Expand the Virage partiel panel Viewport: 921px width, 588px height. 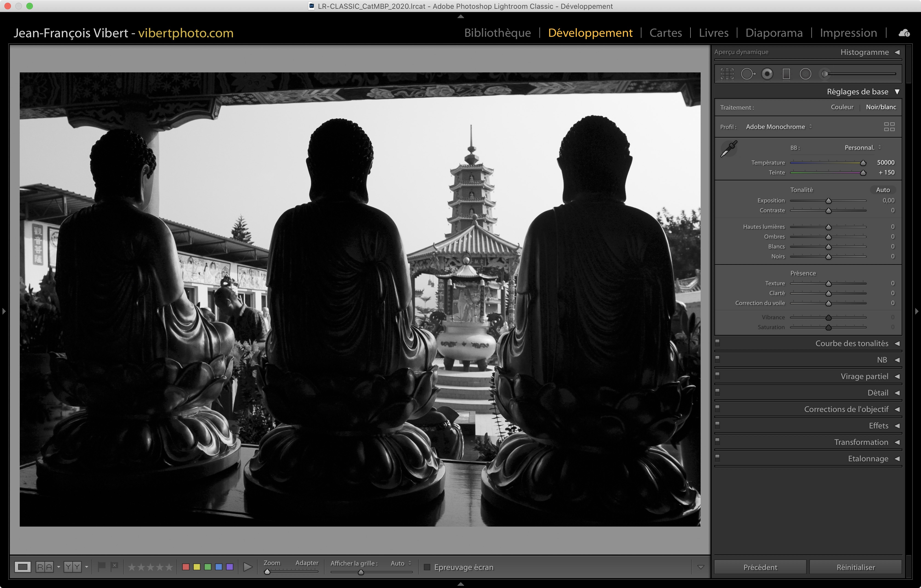pyautogui.click(x=864, y=377)
